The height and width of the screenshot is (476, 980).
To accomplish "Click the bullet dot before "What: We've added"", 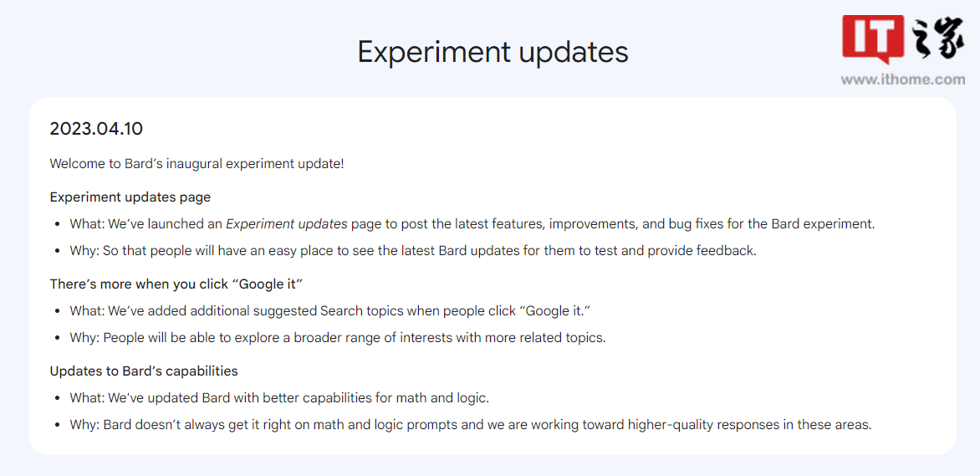I will coord(57,311).
